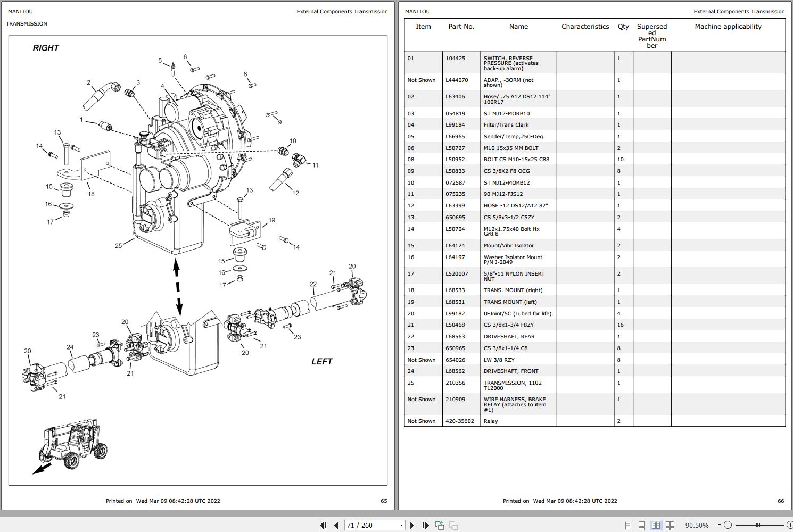The width and height of the screenshot is (793, 532).
Task: Activate two-page continuous layout
Action: point(670,525)
